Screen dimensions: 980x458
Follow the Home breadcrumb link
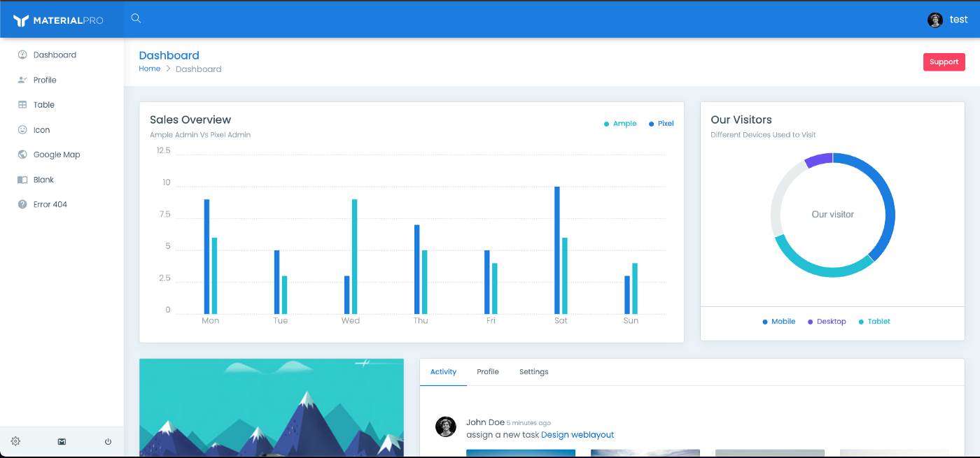tap(150, 69)
